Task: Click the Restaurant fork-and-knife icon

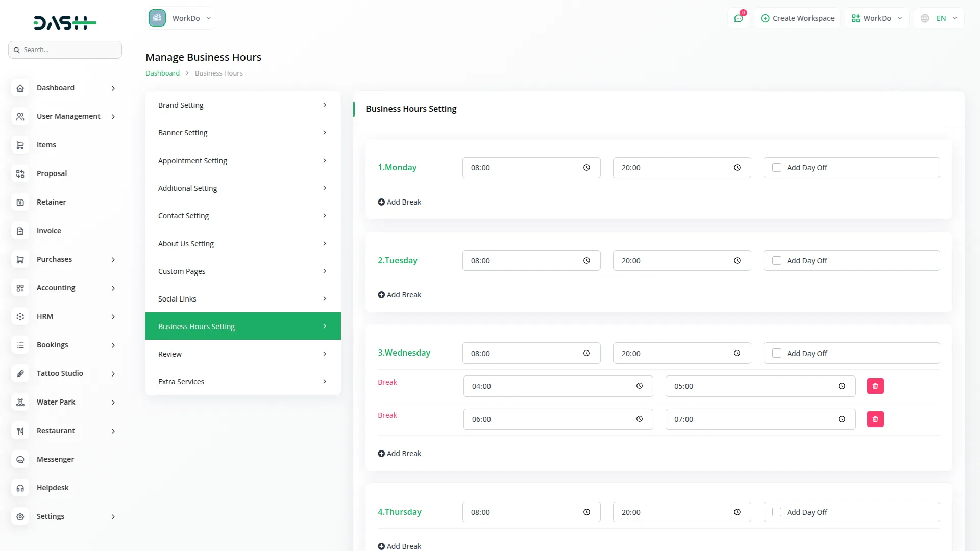Action: coord(20,431)
